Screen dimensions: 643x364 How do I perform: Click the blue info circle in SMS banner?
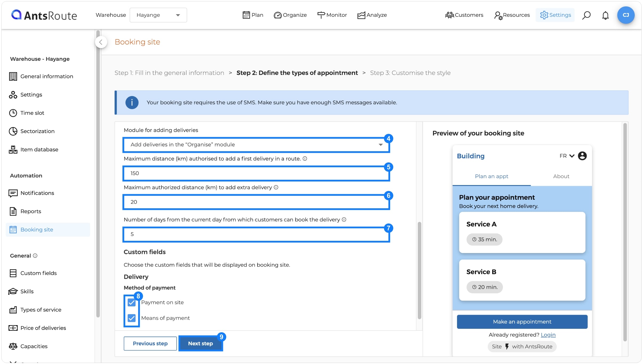click(x=132, y=103)
